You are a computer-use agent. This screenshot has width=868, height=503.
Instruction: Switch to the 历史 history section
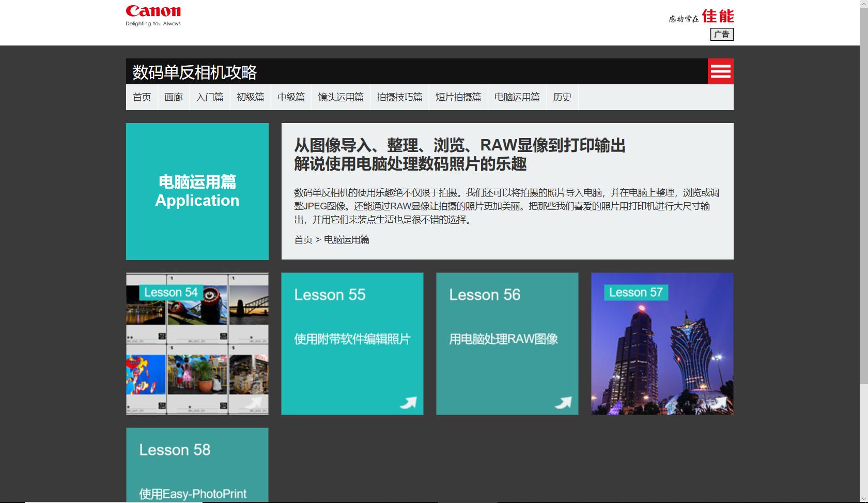point(562,97)
